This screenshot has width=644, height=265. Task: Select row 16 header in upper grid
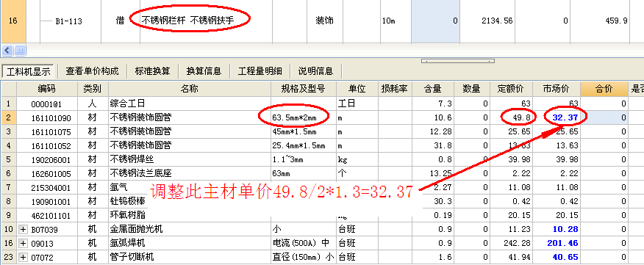13,21
